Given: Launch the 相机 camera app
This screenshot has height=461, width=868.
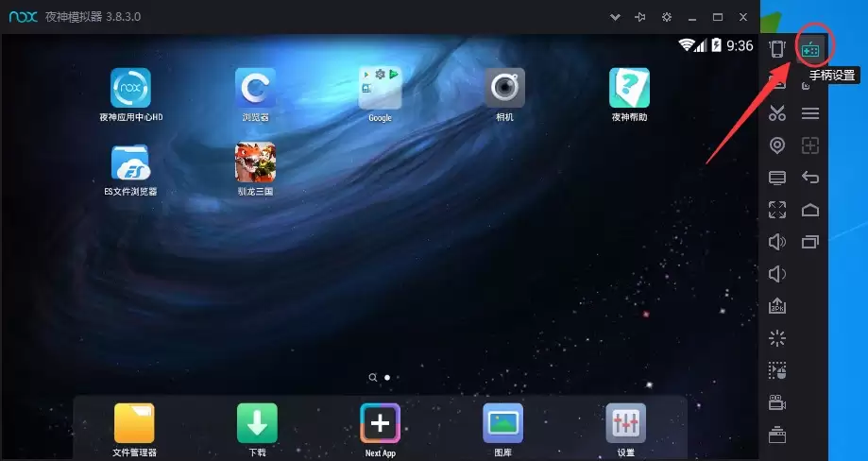Looking at the screenshot, I should 505,94.
